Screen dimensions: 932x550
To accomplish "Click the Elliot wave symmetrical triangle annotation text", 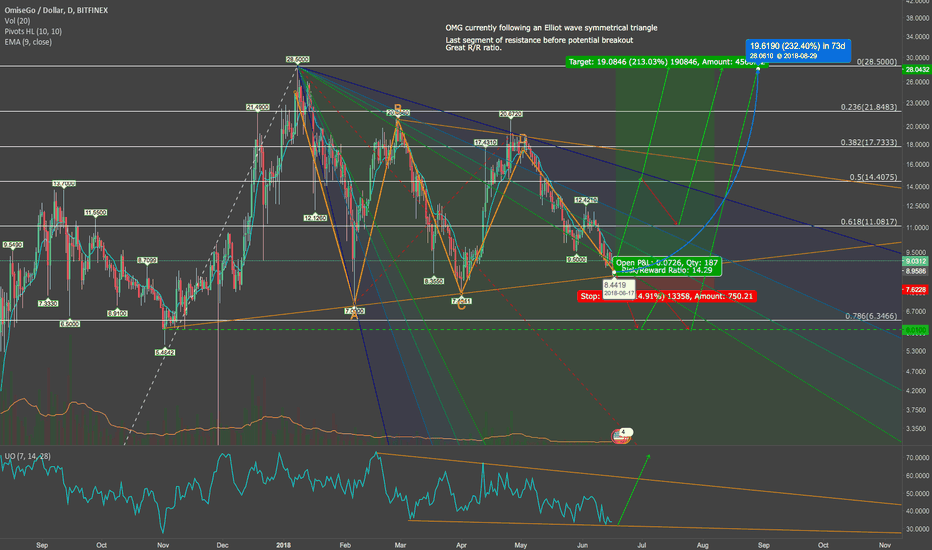I will [552, 28].
